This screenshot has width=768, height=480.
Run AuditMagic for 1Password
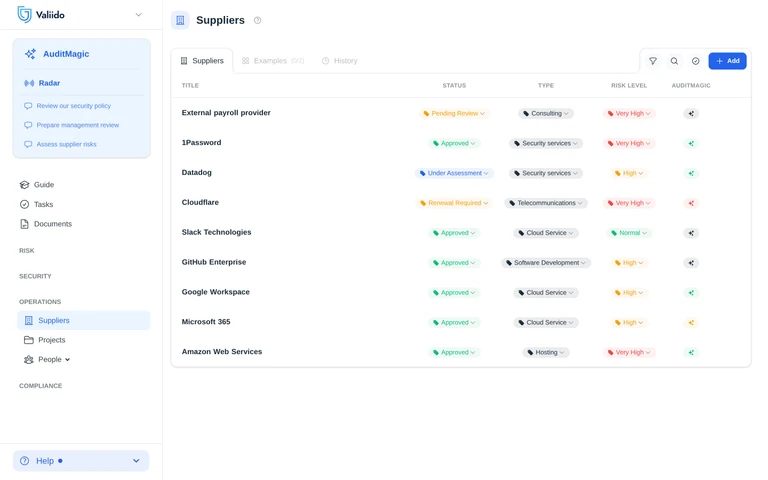point(691,144)
